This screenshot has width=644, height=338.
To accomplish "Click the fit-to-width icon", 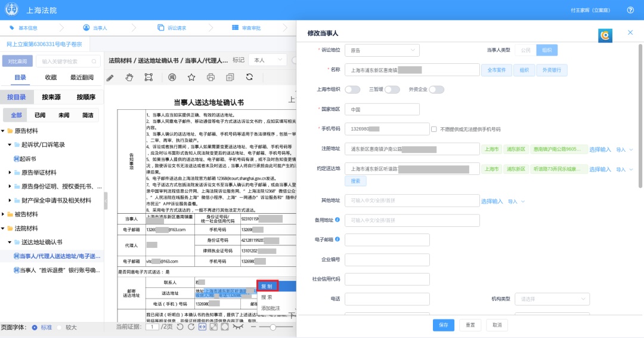I will pyautogui.click(x=202, y=327).
